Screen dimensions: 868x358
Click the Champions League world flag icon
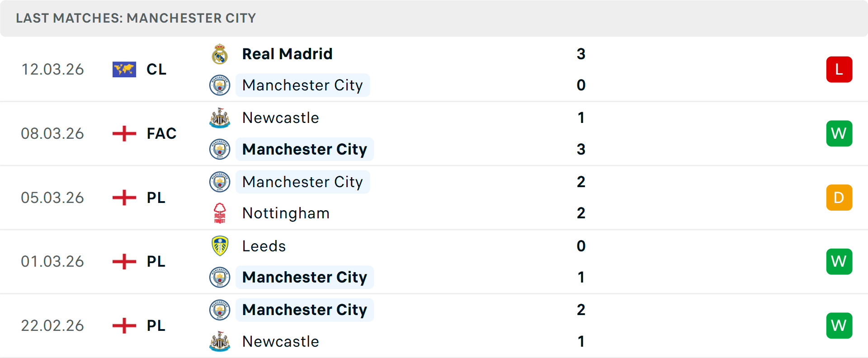(124, 70)
